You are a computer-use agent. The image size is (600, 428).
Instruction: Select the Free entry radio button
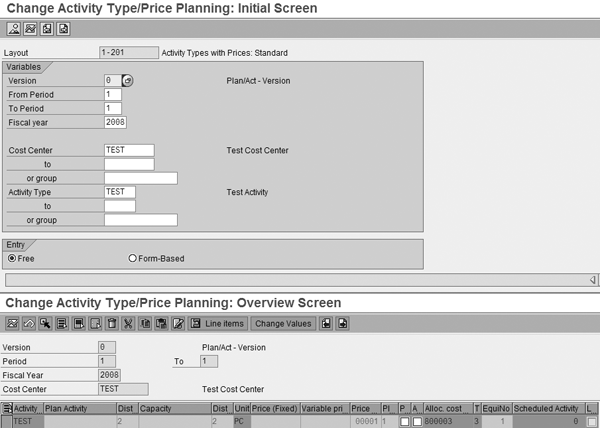[x=12, y=259]
